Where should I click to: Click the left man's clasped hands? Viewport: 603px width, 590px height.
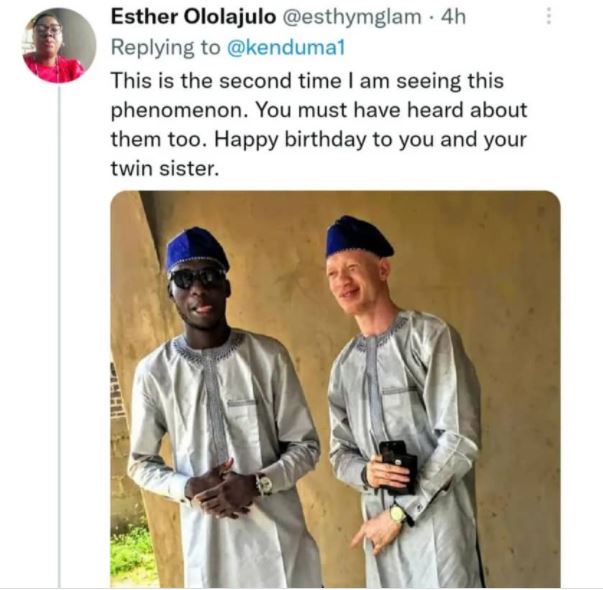(x=222, y=489)
